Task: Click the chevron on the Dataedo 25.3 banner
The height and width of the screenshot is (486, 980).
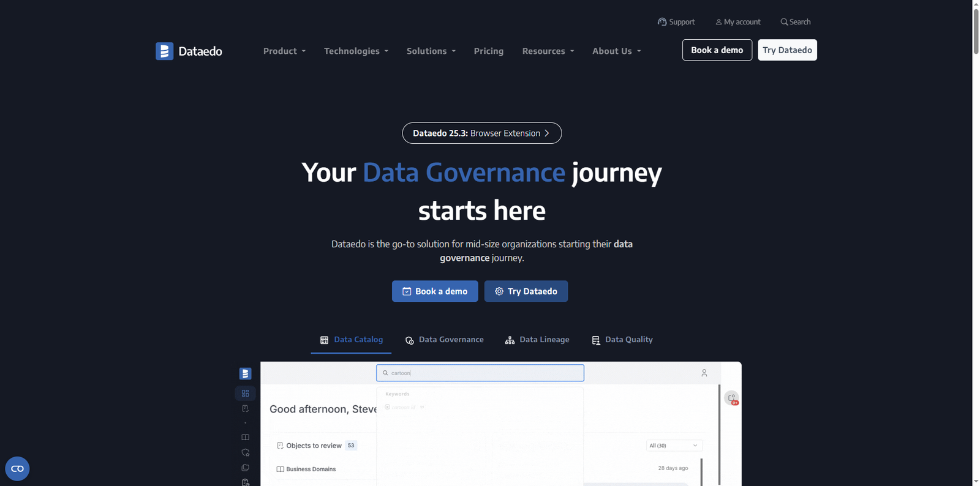Action: coord(547,133)
